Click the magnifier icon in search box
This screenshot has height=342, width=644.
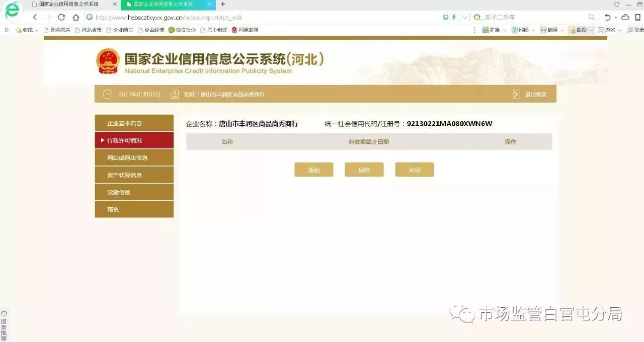tap(592, 17)
